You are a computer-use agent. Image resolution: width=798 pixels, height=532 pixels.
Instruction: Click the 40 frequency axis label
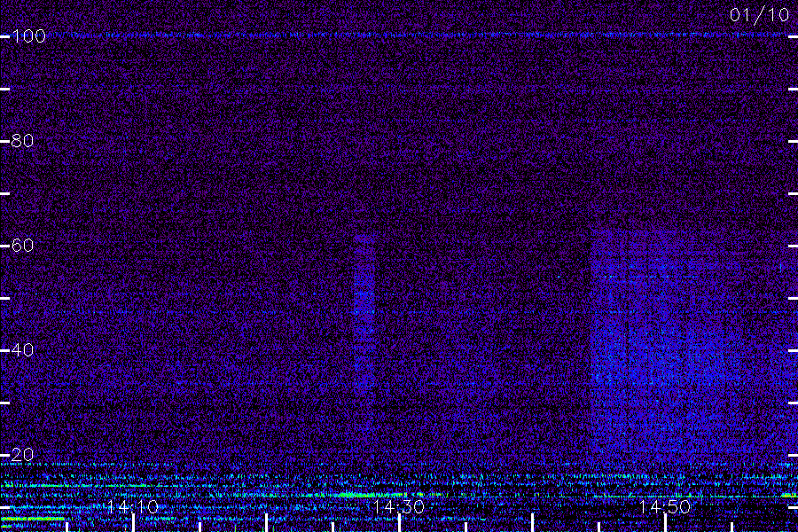point(22,349)
